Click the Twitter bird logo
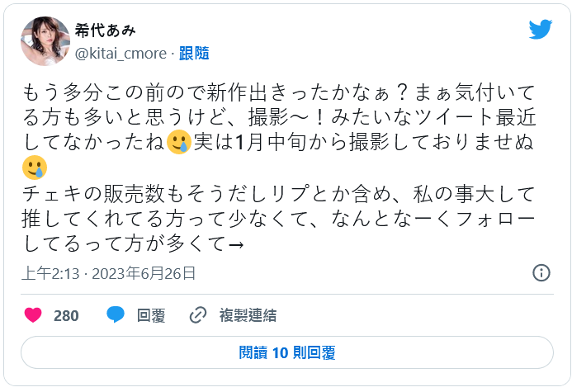572x392 pixels. click(540, 30)
